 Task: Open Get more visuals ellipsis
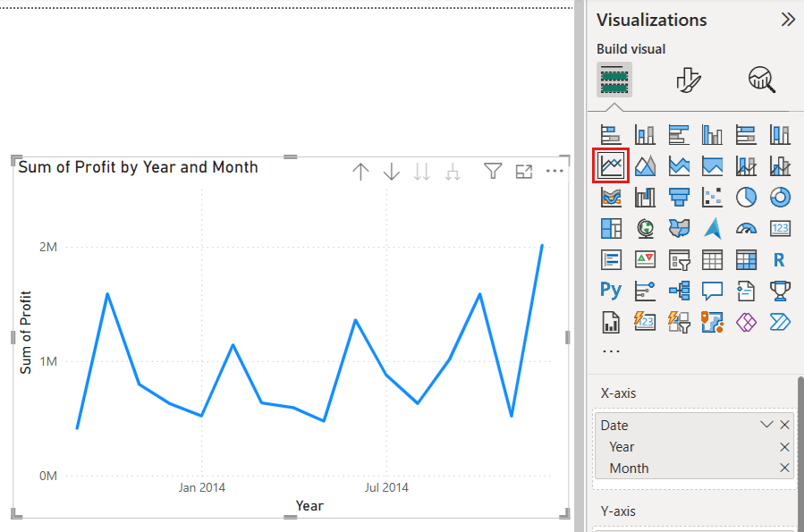coord(611,351)
